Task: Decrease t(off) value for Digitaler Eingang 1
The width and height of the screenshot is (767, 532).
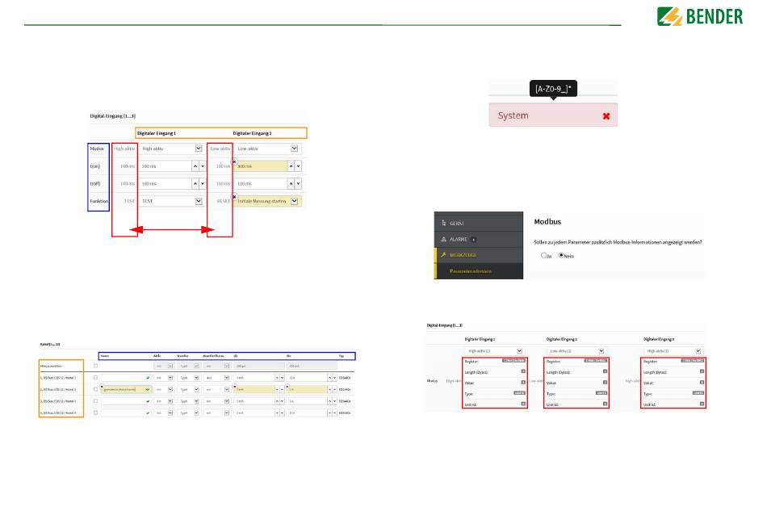Action: 203,183
